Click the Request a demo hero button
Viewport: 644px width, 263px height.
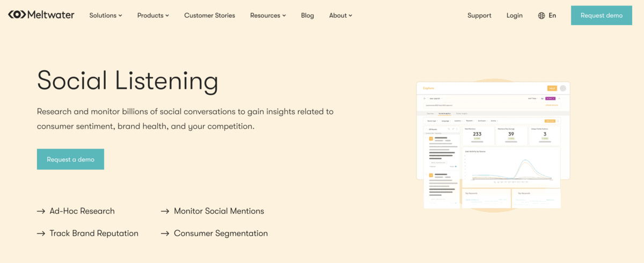70,159
